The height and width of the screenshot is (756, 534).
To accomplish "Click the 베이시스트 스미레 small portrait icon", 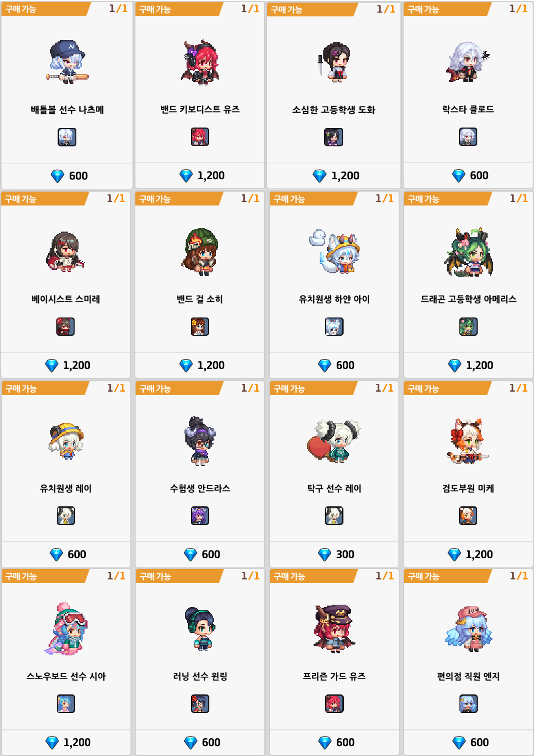I will [66, 327].
